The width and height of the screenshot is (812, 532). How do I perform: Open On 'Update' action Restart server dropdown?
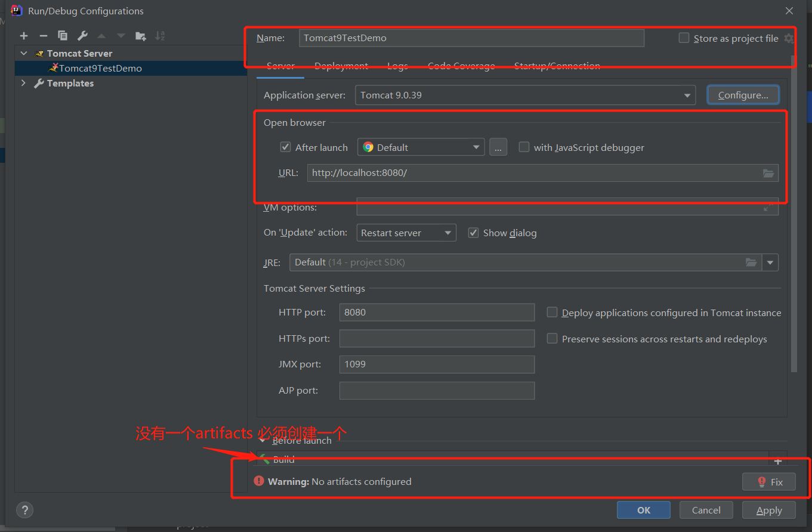pyautogui.click(x=406, y=233)
